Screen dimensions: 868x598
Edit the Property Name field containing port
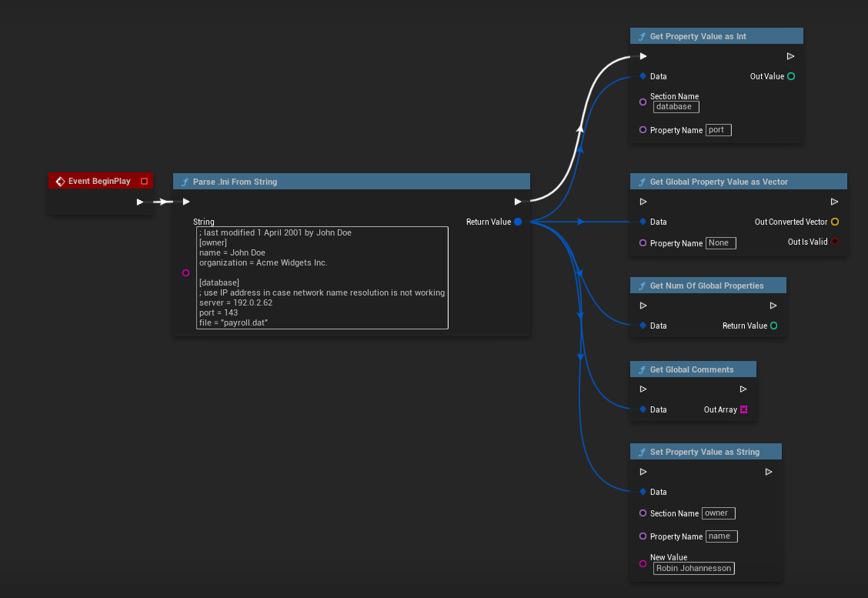(x=719, y=130)
